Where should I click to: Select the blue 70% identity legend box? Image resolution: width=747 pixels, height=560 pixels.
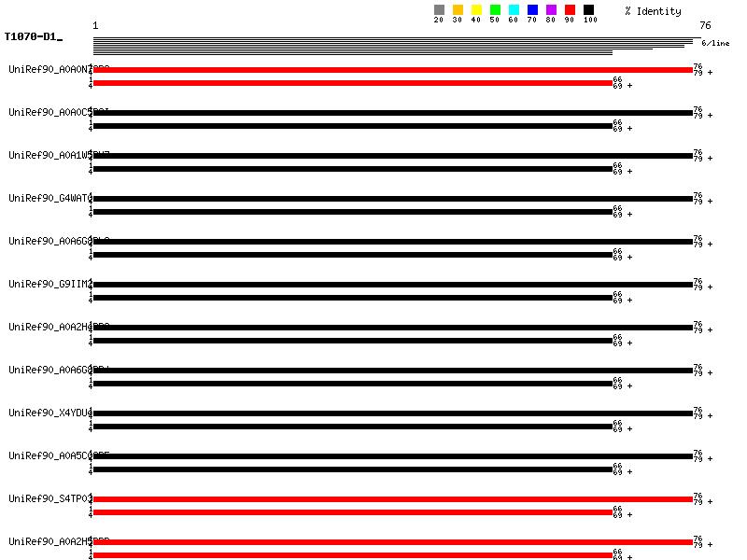tap(532, 10)
